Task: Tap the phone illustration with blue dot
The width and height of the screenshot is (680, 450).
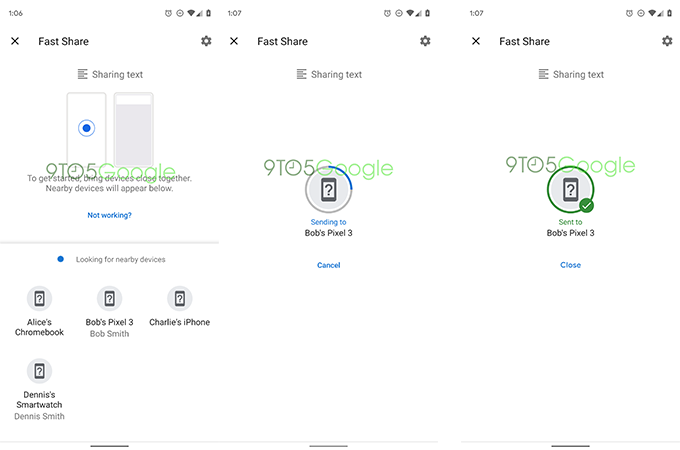Action: click(86, 128)
